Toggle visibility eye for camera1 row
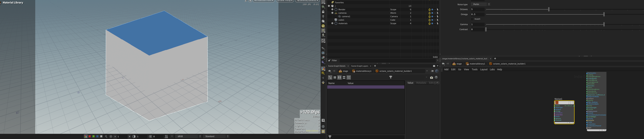This screenshot has height=139, width=644. 432,16
